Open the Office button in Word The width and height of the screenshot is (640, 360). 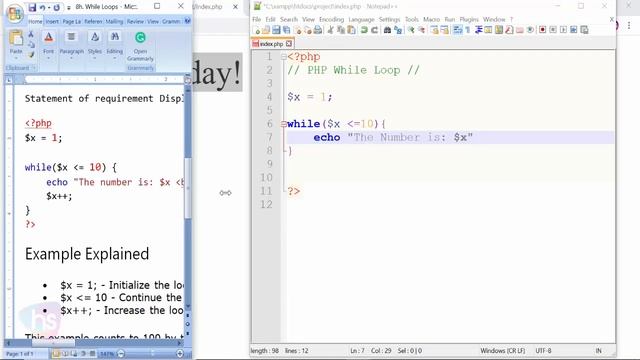pyautogui.click(x=15, y=13)
